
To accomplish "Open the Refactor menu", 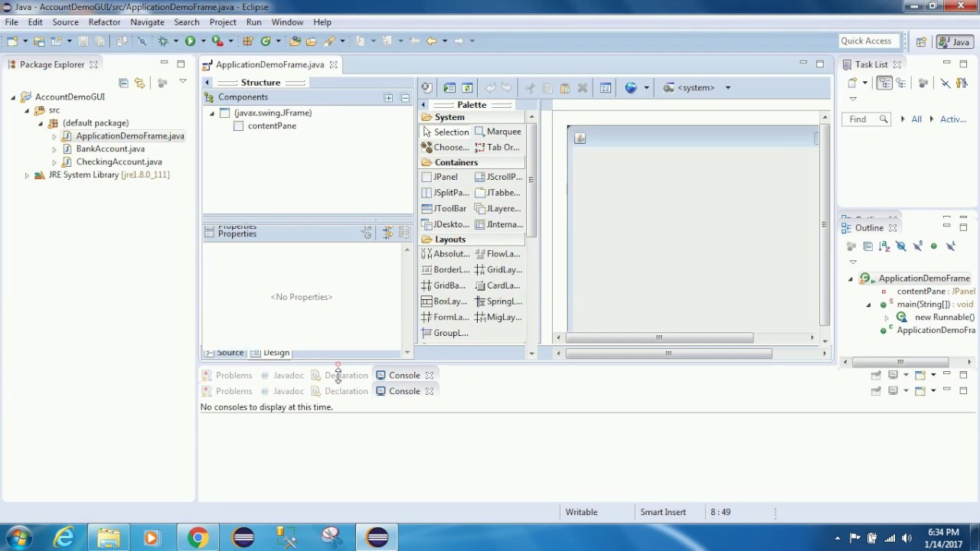I will tap(104, 22).
